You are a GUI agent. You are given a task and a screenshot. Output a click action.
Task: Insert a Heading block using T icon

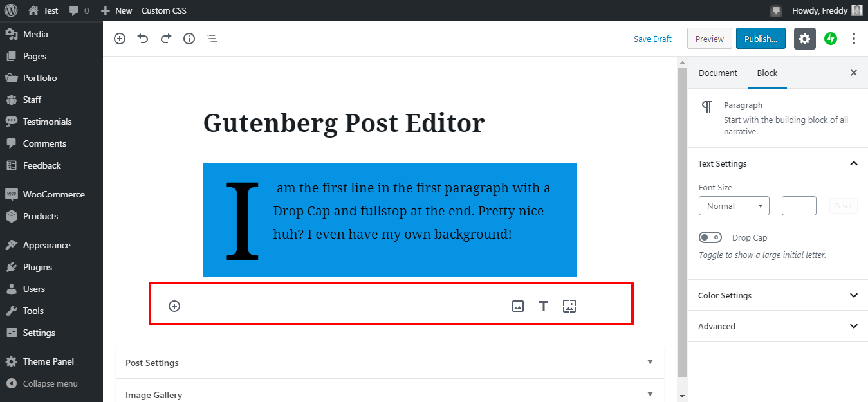(x=544, y=306)
